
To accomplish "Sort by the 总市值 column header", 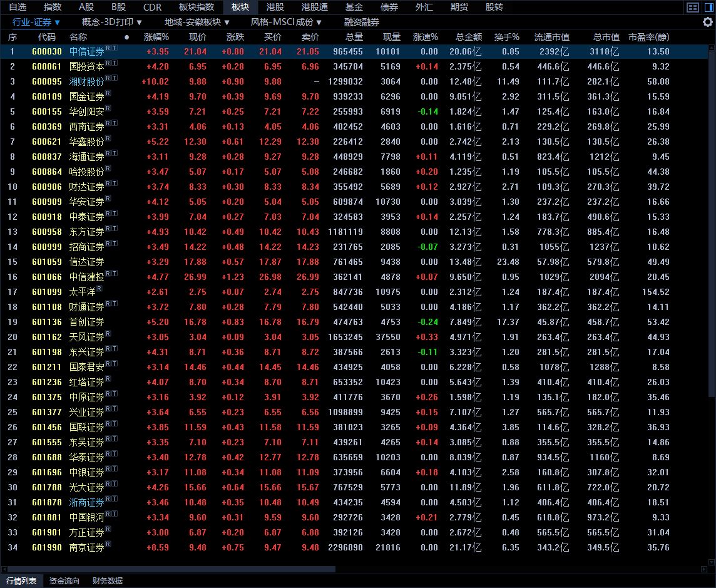I will click(606, 37).
